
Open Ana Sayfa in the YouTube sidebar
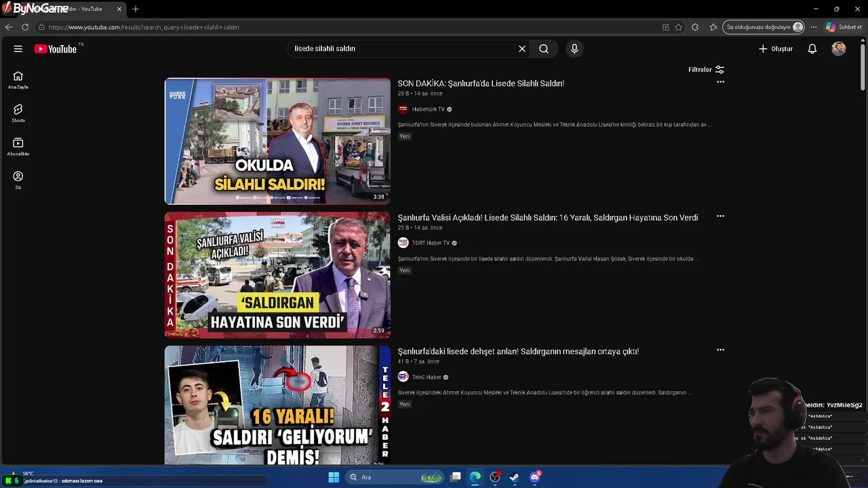point(18,80)
